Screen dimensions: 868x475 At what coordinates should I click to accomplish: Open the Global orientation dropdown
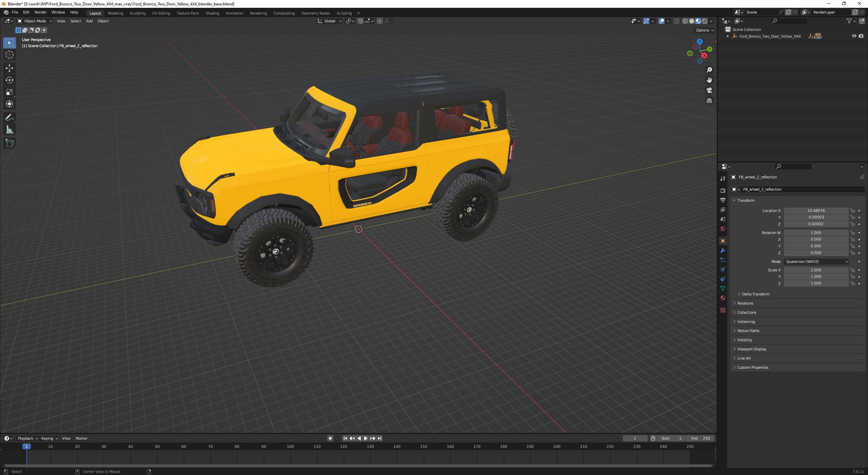tap(330, 21)
